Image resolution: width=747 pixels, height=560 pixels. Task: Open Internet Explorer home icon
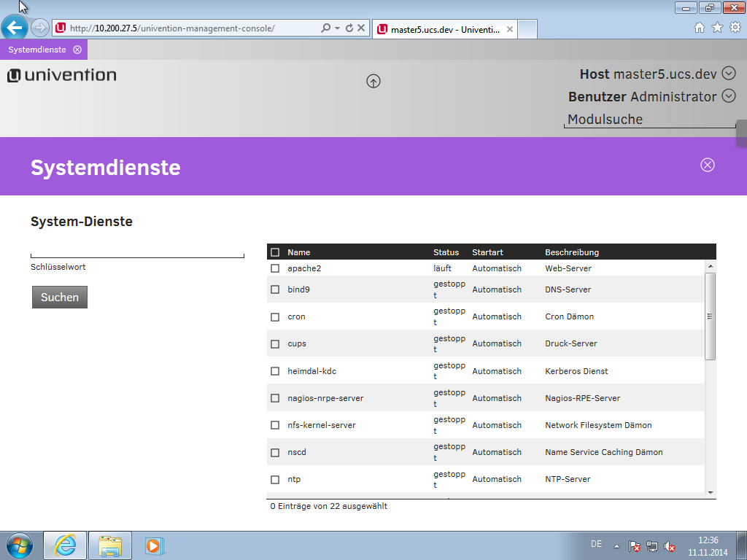[x=699, y=28]
